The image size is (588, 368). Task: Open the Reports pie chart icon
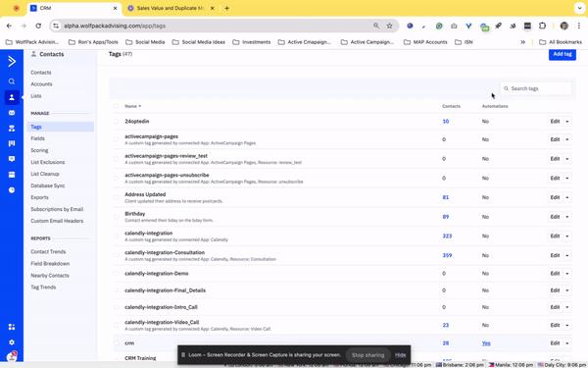point(12,190)
